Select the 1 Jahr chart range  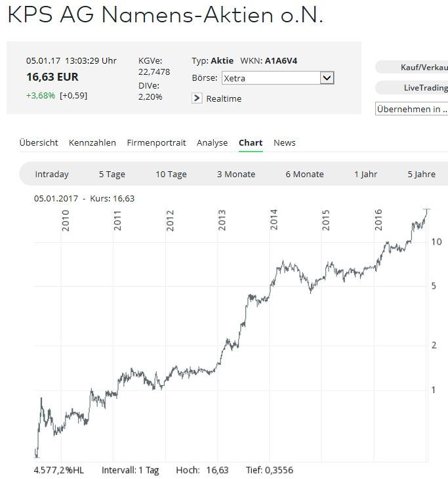365,174
